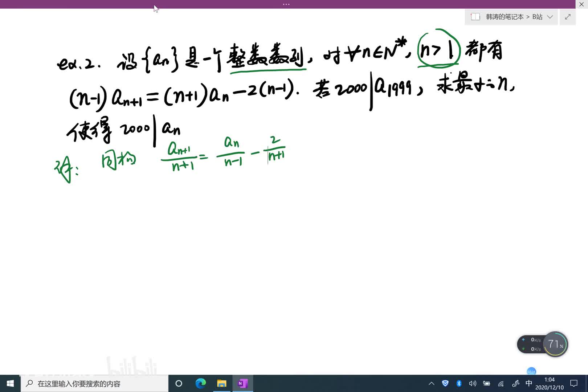This screenshot has height=392, width=588.
Task: Open Cortana circle icon on taskbar
Action: pyautogui.click(x=179, y=384)
